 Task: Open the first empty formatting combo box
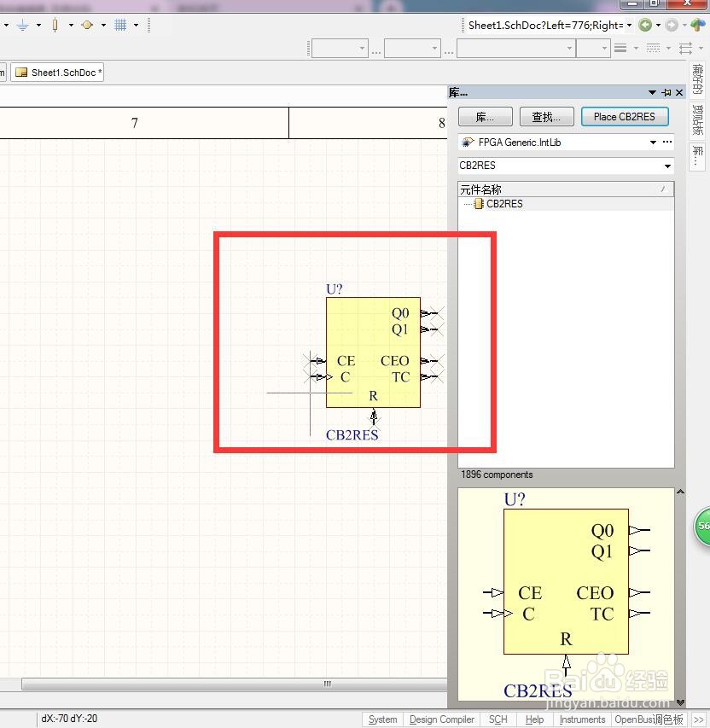(340, 48)
